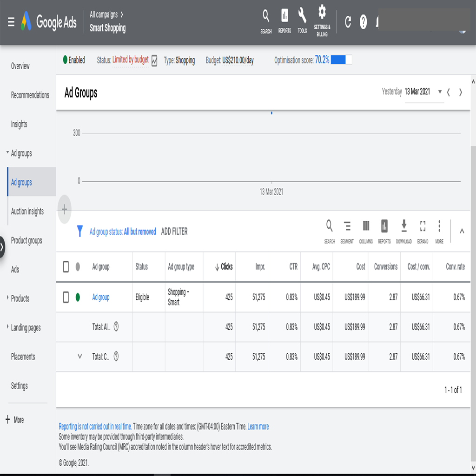Modify table Columns
The height and width of the screenshot is (476, 476).
[x=366, y=231]
